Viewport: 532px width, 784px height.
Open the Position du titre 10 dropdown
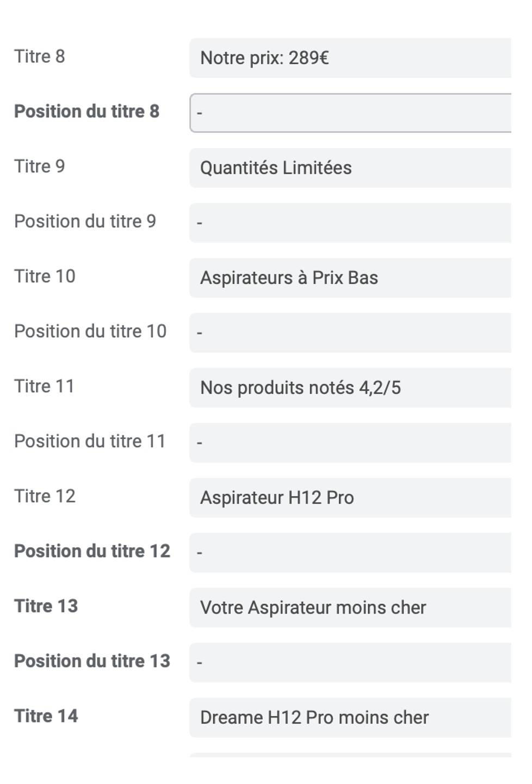tap(350, 333)
